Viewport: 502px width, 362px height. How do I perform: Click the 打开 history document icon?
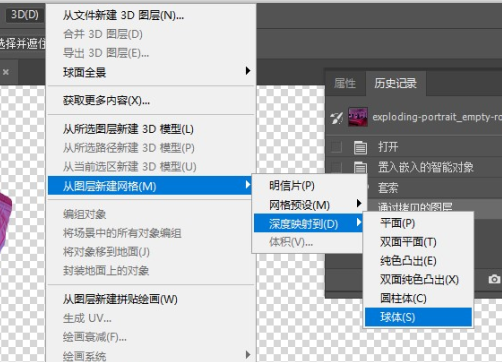pyautogui.click(x=360, y=147)
